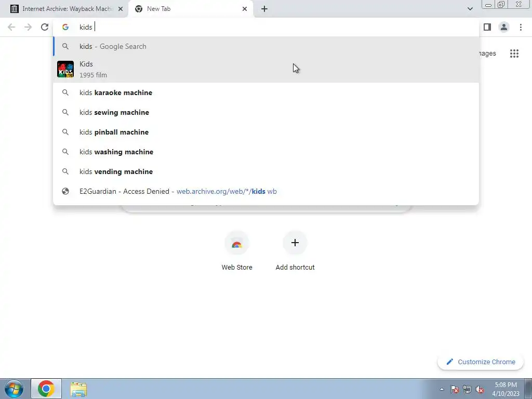This screenshot has height=399, width=532.
Task: Click the muted volume tray icon
Action: [480, 389]
